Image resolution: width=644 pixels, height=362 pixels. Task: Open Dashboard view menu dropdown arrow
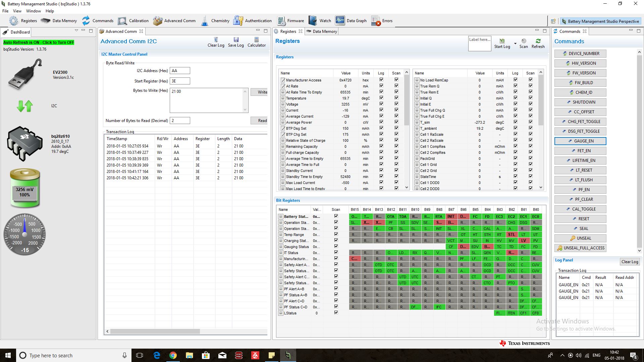click(x=76, y=31)
